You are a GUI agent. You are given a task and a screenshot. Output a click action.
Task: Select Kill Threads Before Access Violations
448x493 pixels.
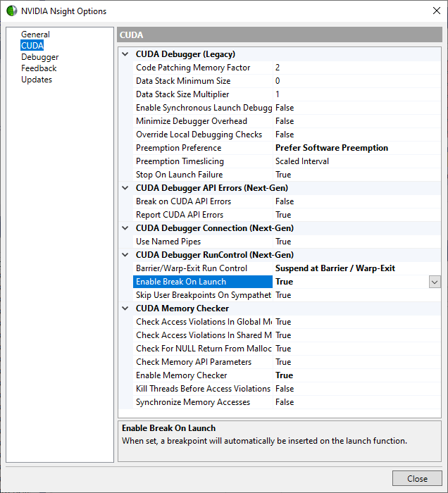tap(203, 389)
